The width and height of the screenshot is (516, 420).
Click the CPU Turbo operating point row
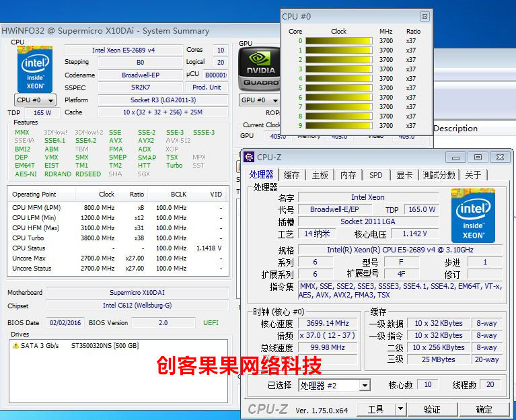point(118,238)
